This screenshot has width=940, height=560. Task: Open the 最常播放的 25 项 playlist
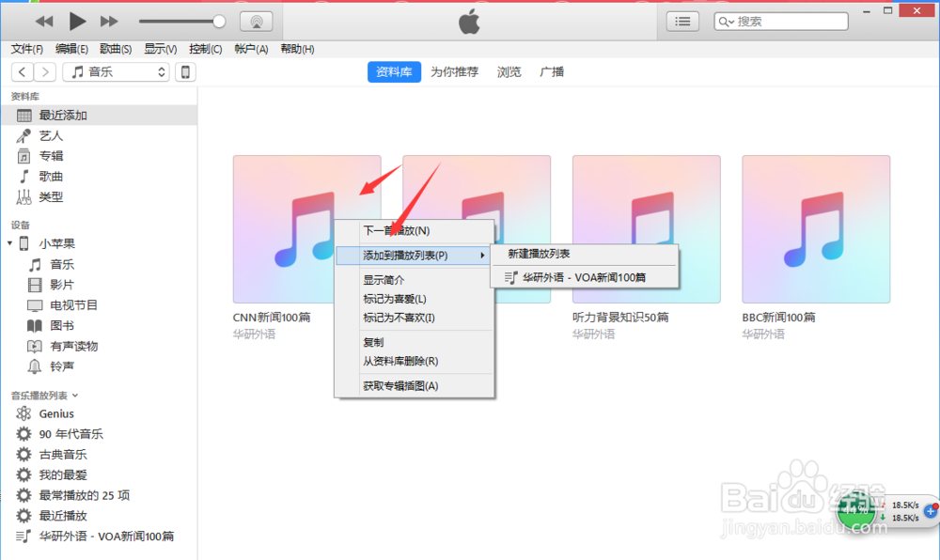99,495
